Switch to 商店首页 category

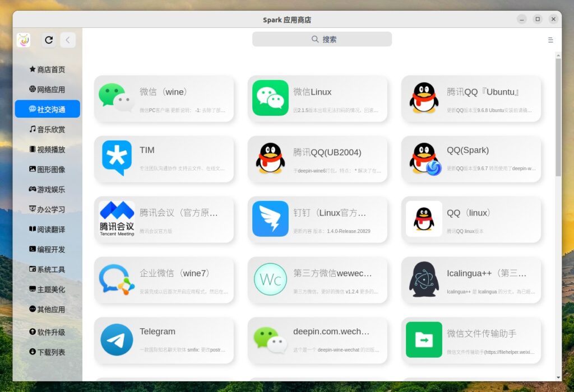[48, 69]
